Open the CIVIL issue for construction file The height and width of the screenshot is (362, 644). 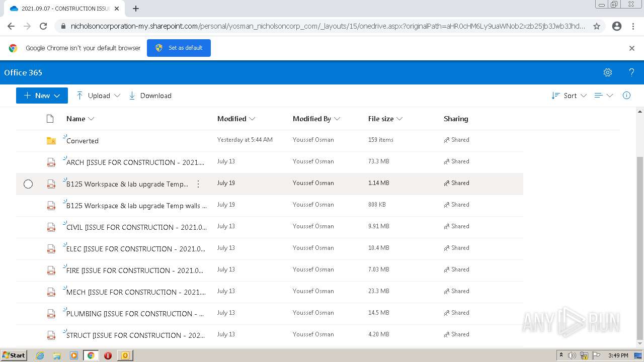tap(136, 227)
